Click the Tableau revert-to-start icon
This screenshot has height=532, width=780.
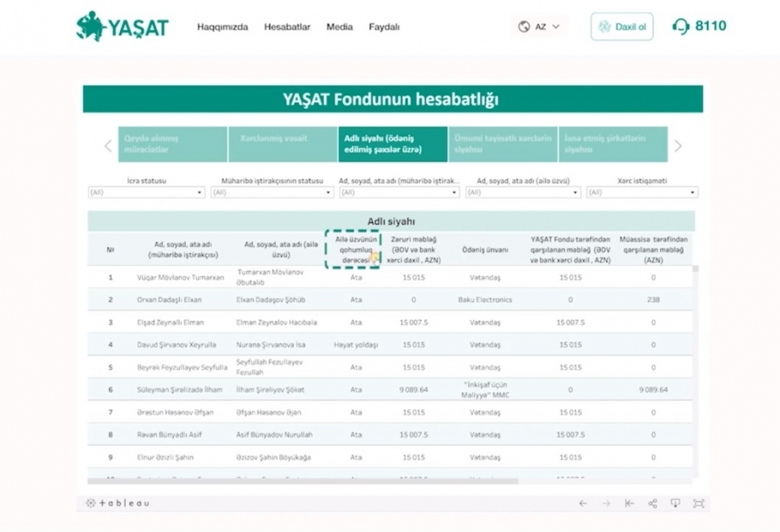[630, 503]
